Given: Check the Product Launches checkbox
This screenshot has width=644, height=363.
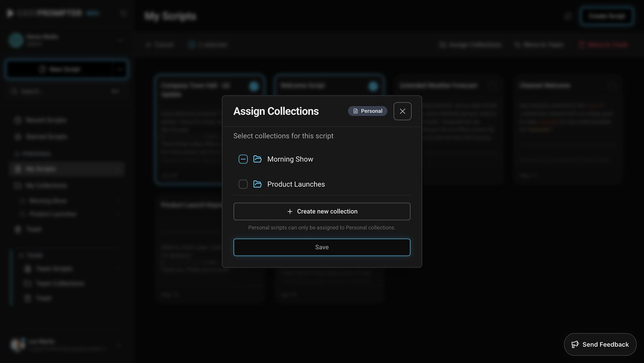Looking at the screenshot, I should (243, 184).
